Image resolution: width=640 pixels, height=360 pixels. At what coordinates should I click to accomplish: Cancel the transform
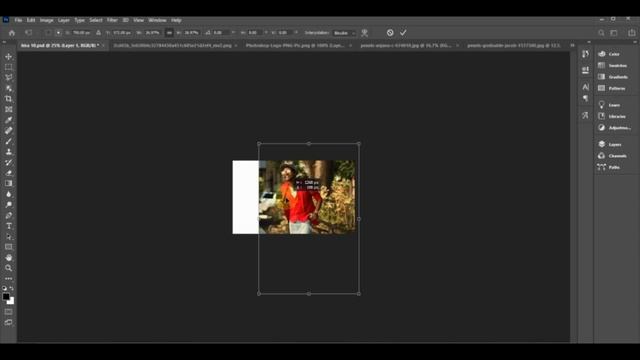[390, 33]
